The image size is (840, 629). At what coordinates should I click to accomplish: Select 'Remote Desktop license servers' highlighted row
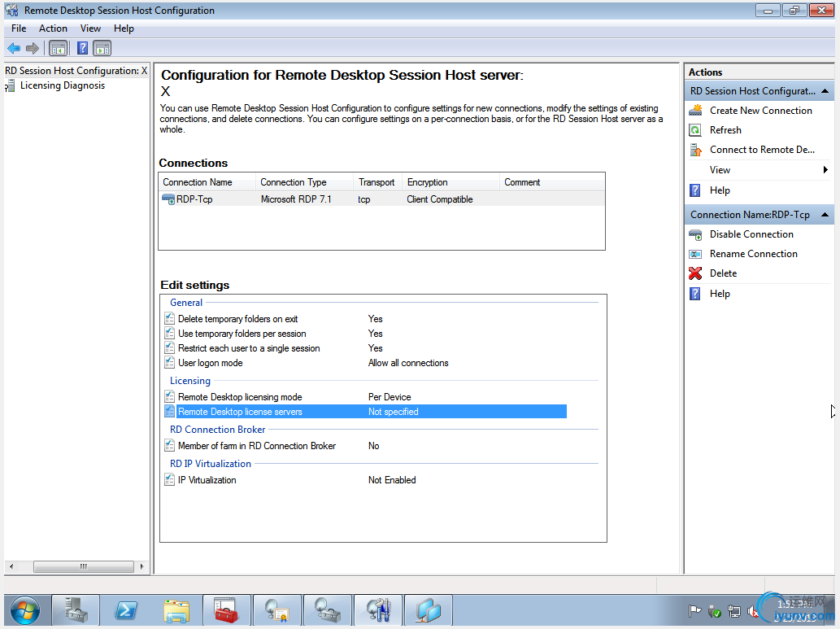[365, 411]
